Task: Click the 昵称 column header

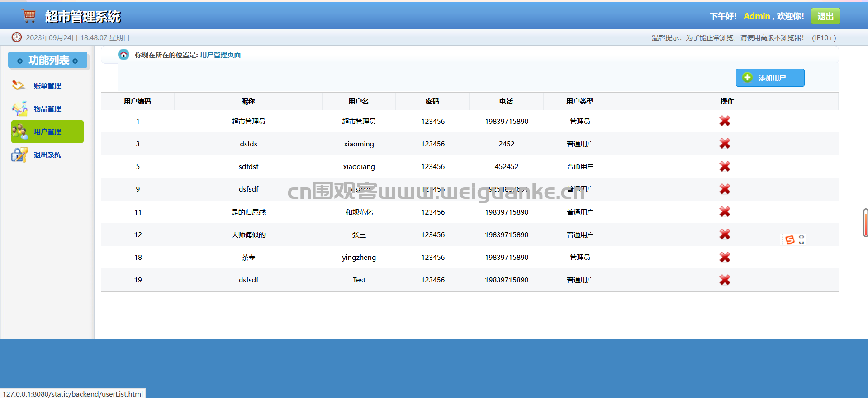Action: 248,101
